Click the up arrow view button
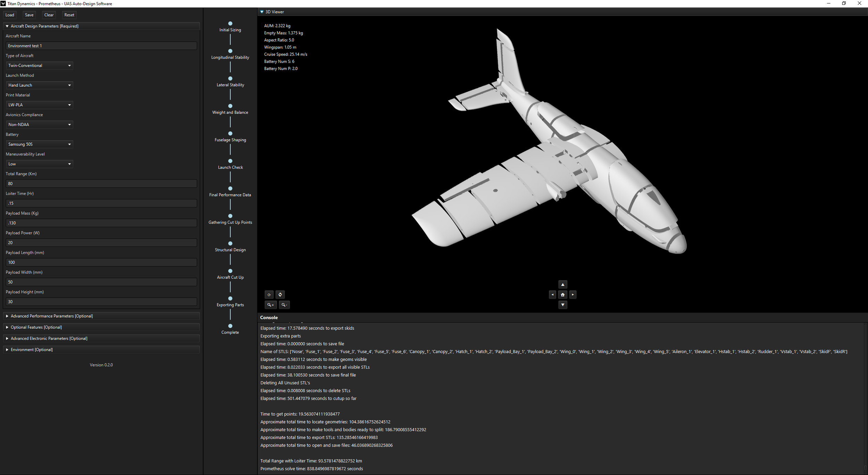The height and width of the screenshot is (475, 868). click(x=562, y=284)
